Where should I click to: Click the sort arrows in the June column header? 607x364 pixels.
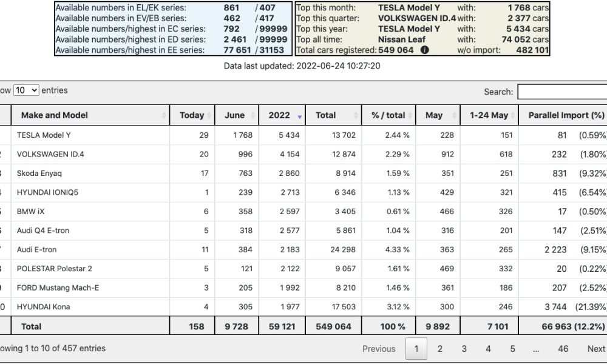pos(253,115)
